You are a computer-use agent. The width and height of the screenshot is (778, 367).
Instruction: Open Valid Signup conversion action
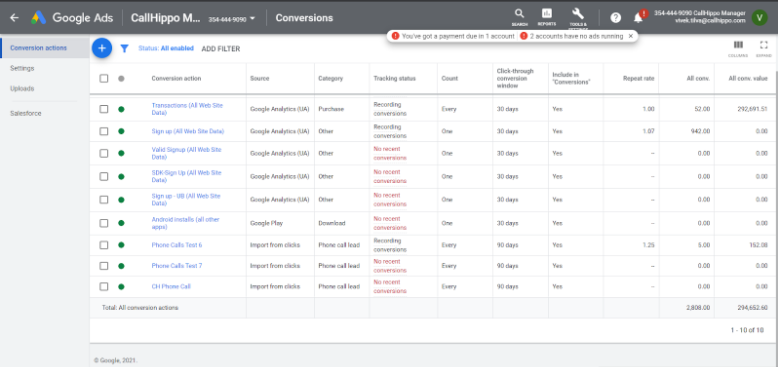coord(186,153)
